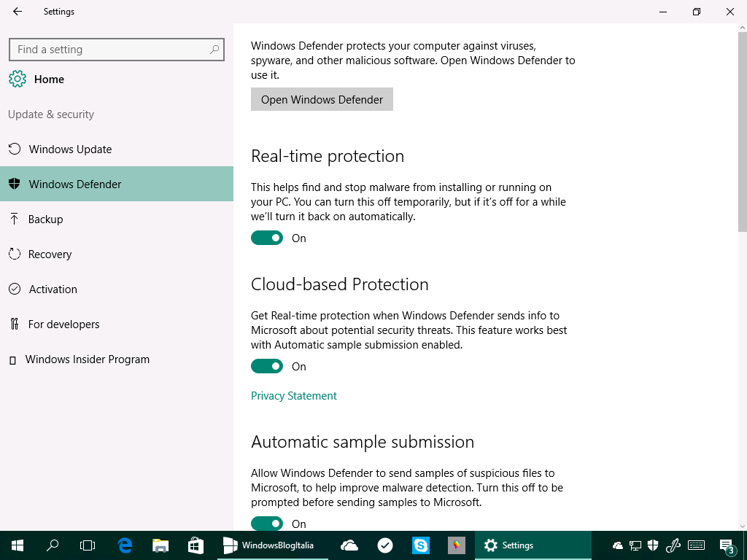Click the Home gear icon
This screenshot has width=747, height=560.
coord(18,79)
